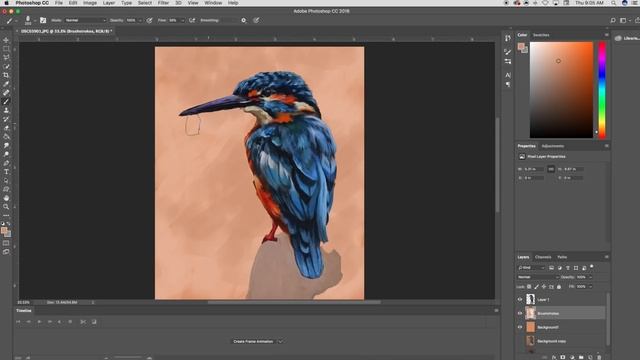Viewport: 640px width, 360px height.
Task: Select the Path Selection tool
Action: [x=6, y=180]
